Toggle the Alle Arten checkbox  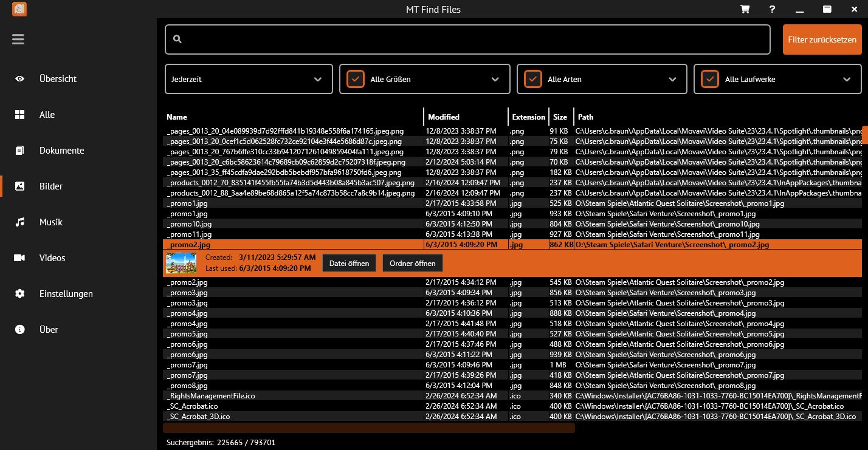[x=533, y=79]
